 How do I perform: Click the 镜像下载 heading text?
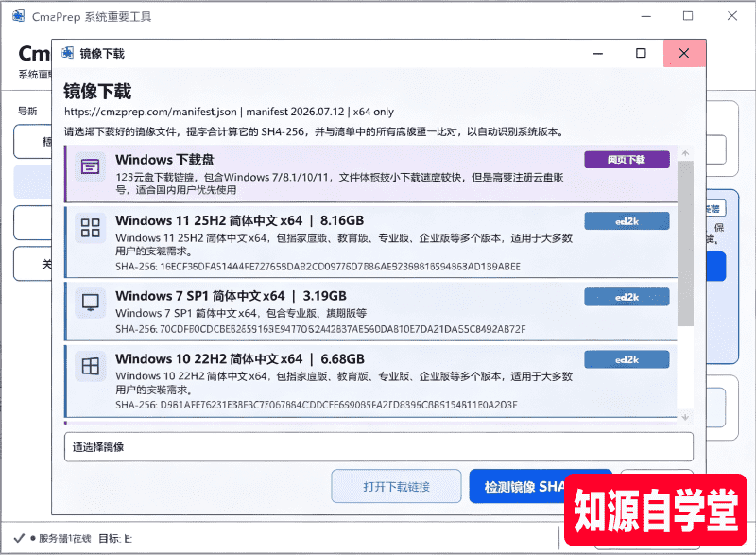click(x=97, y=91)
